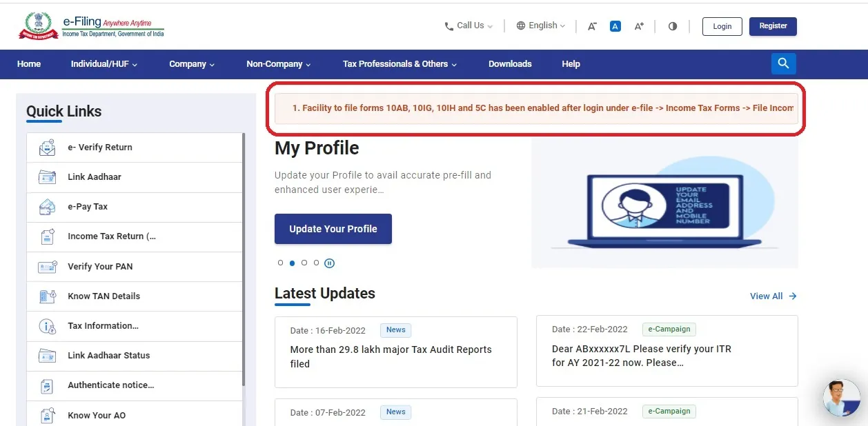
Task: Expand the Individual/HUF menu
Action: click(103, 64)
